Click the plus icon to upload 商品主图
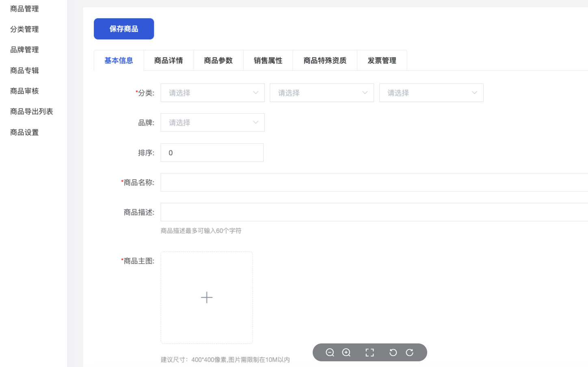 (x=207, y=298)
